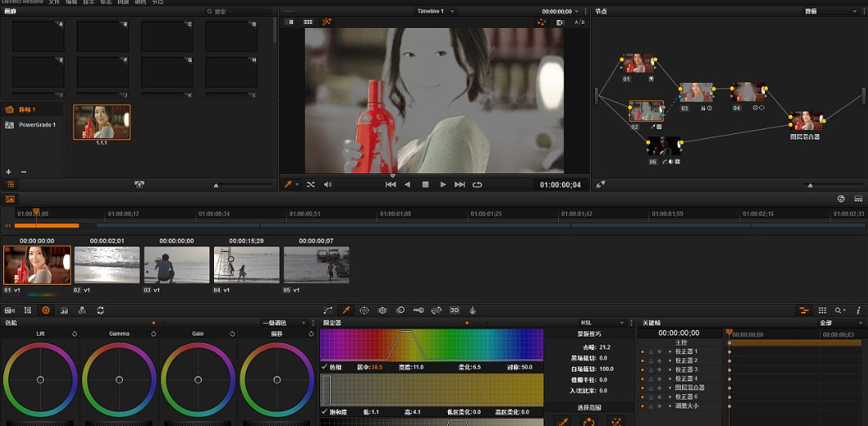Open the Timeline 1 dropdown
The width and height of the screenshot is (868, 426).
435,11
